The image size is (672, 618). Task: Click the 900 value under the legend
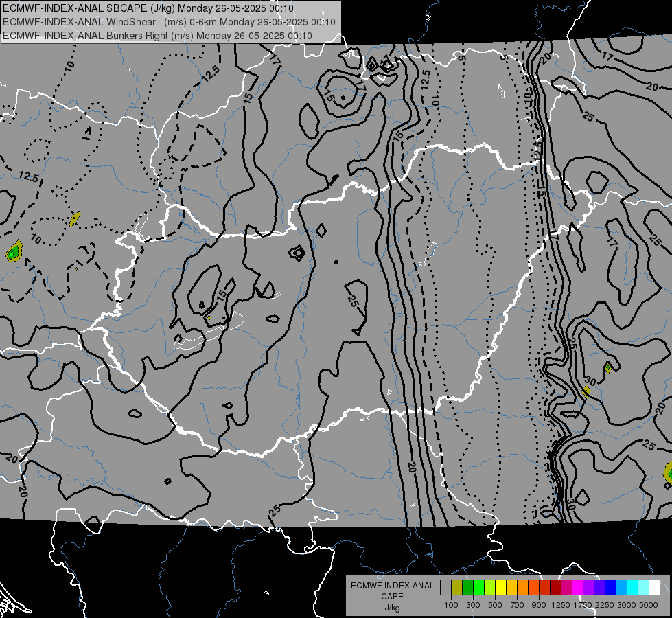(539, 605)
